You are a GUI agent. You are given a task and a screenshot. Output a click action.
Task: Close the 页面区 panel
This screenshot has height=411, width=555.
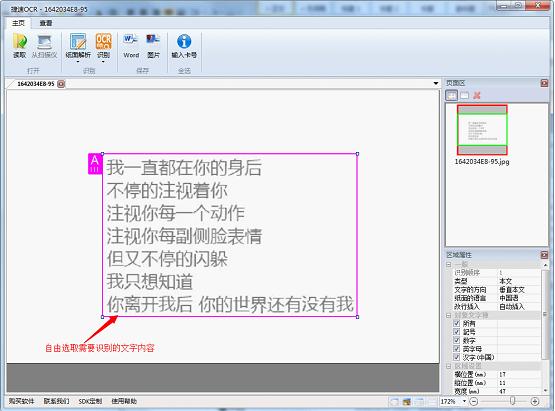[544, 83]
